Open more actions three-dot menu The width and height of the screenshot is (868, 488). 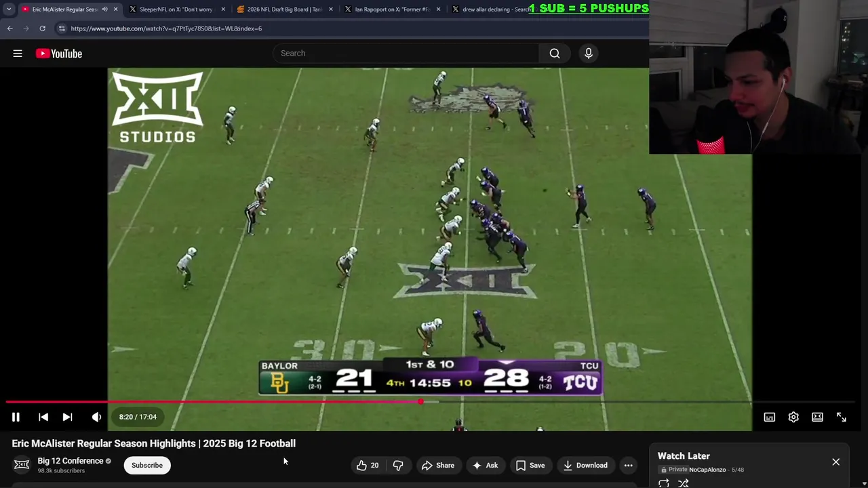pyautogui.click(x=629, y=465)
